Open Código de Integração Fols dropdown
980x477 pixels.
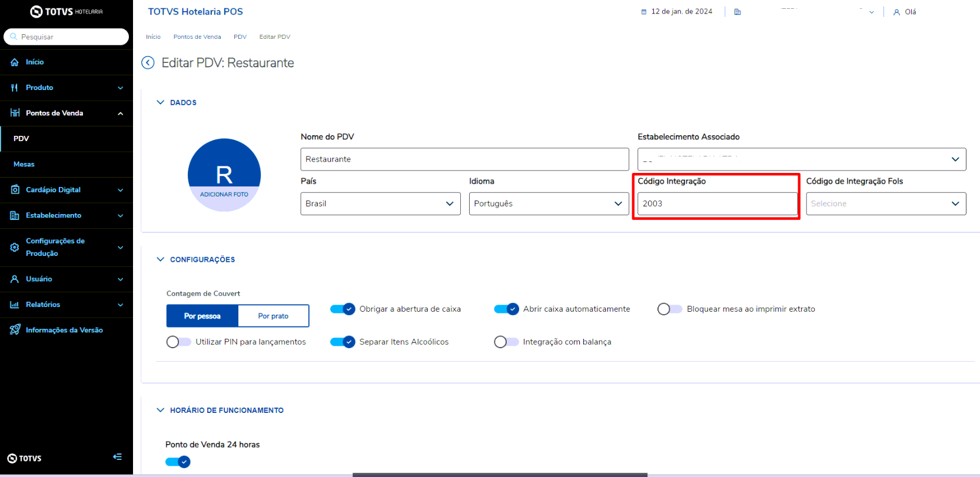pos(886,204)
